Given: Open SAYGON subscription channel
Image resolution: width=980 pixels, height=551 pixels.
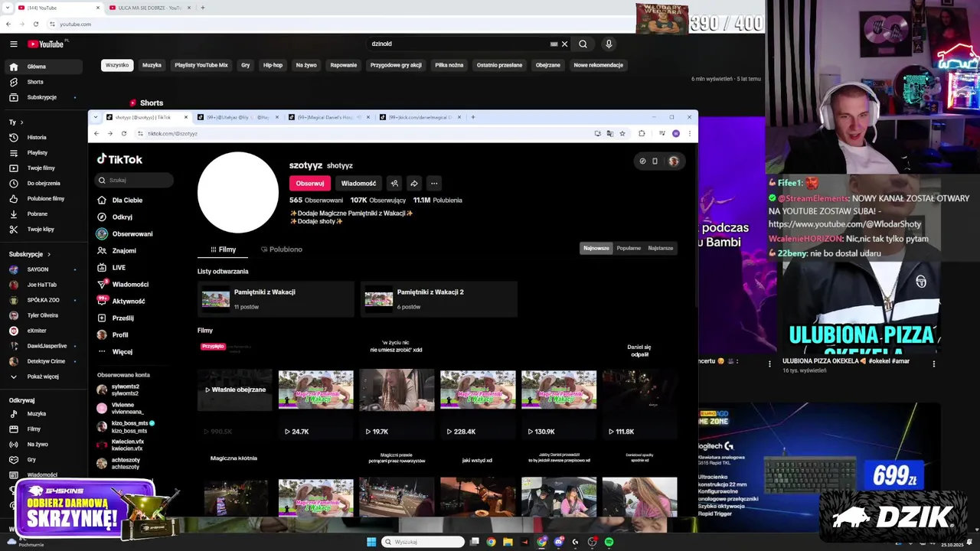Looking at the screenshot, I should 38,269.
